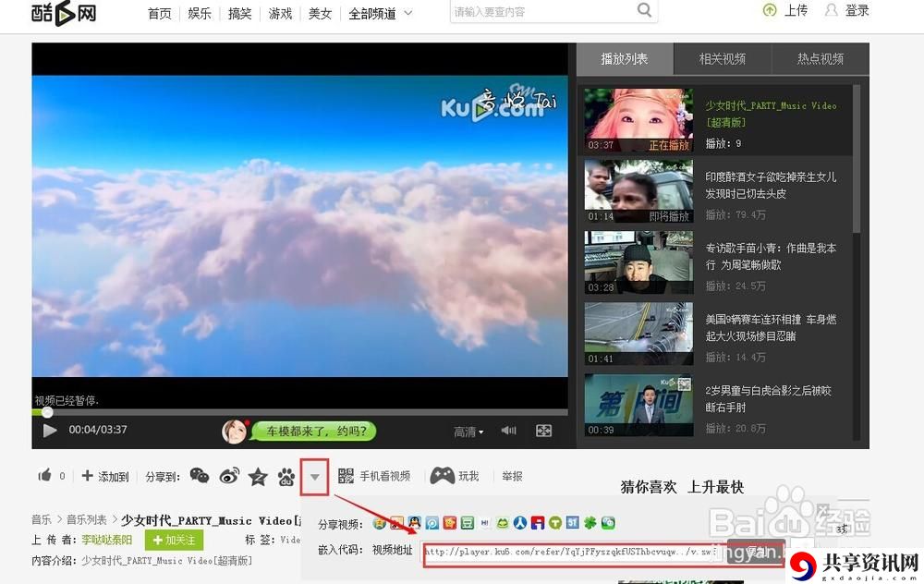Share to Sina Weibo icon
Viewport: 924px width, 584px height.
click(229, 476)
